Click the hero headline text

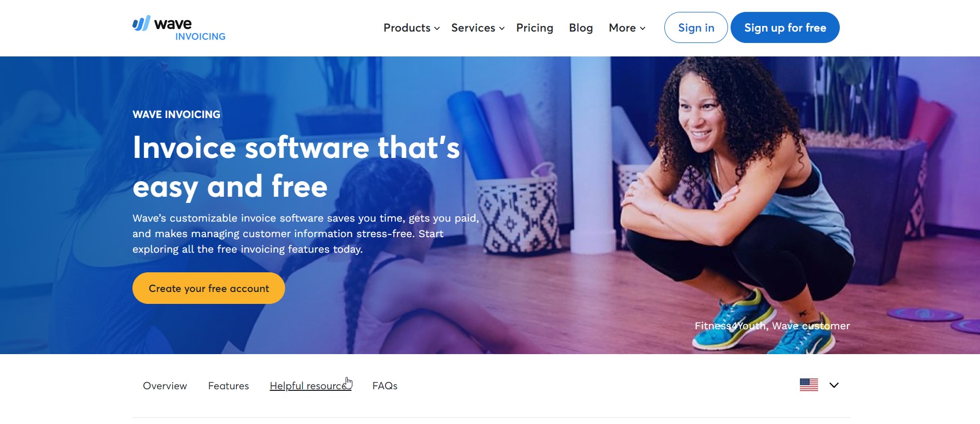point(296,167)
